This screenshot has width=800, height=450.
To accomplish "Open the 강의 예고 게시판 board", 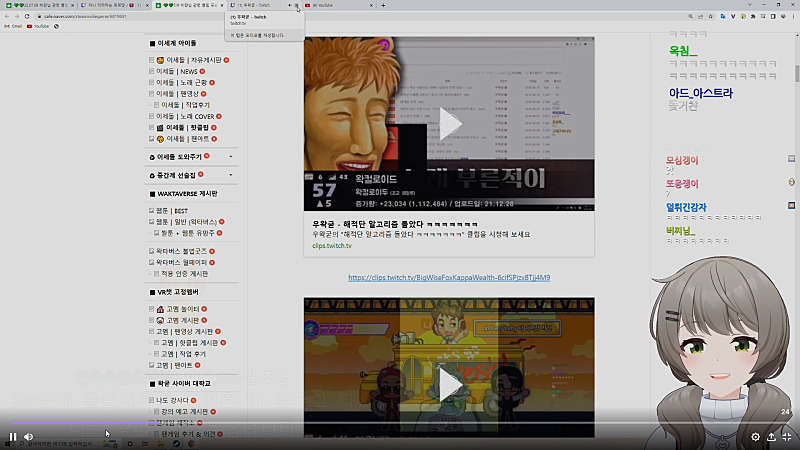I will 185,412.
